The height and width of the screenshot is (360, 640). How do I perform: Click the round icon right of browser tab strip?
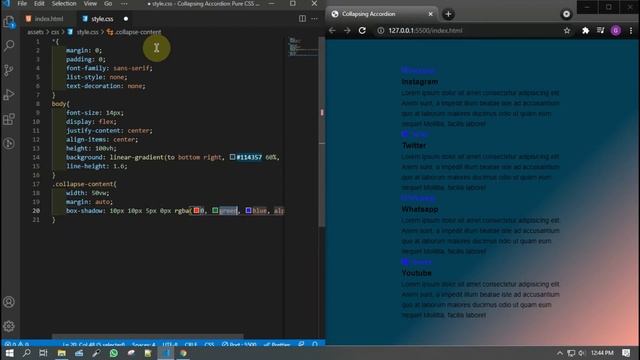pos(566,14)
